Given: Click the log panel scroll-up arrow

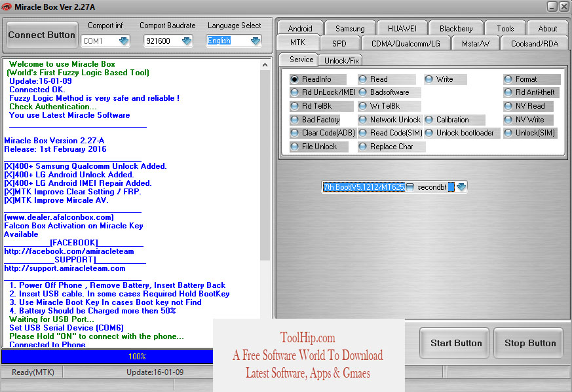Looking at the screenshot, I should pyautogui.click(x=265, y=65).
